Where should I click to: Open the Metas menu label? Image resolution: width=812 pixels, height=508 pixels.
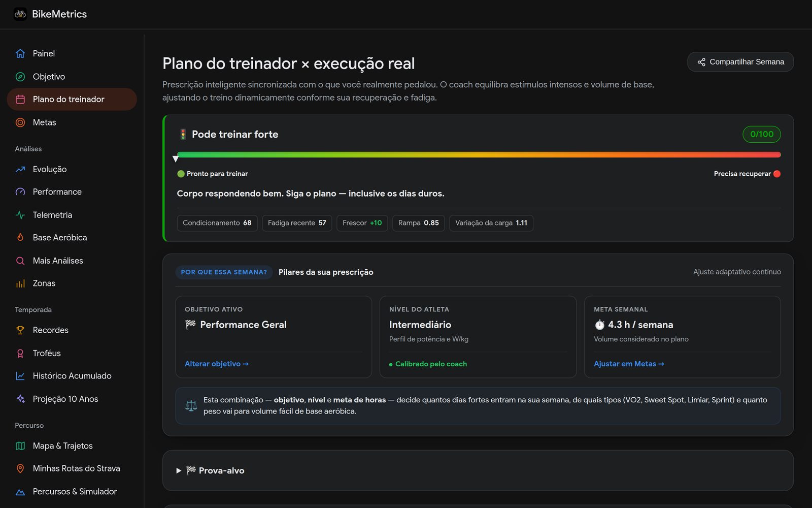point(45,122)
